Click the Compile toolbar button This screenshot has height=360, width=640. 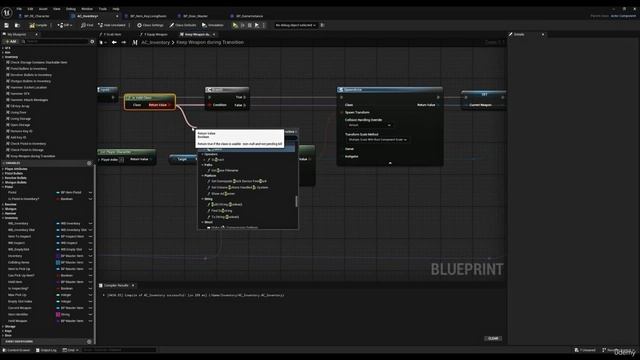point(38,25)
